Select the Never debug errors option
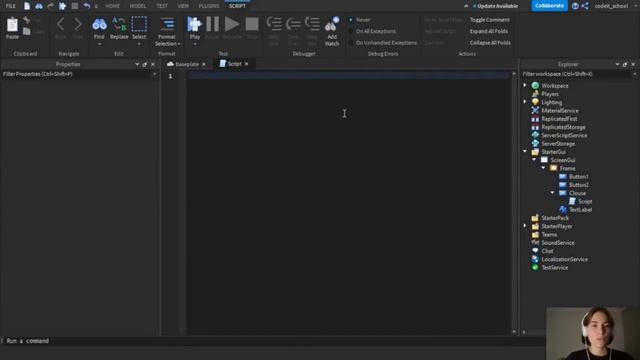Screen dimensions: 640x360 (351, 20)
